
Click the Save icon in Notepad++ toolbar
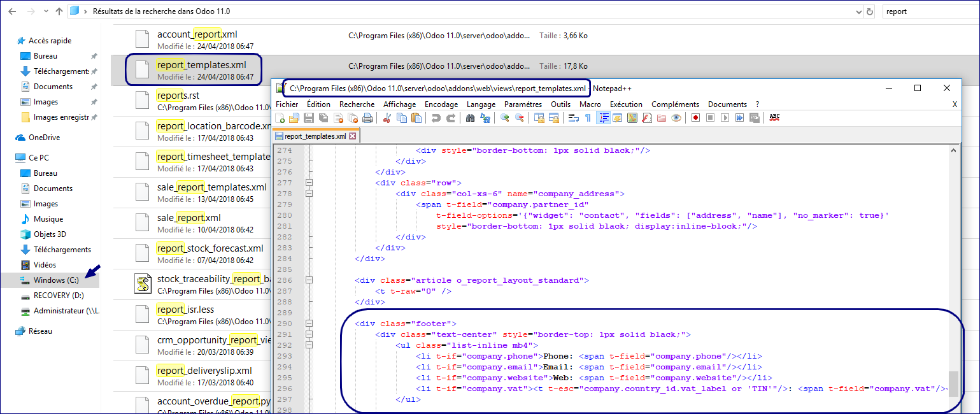309,118
